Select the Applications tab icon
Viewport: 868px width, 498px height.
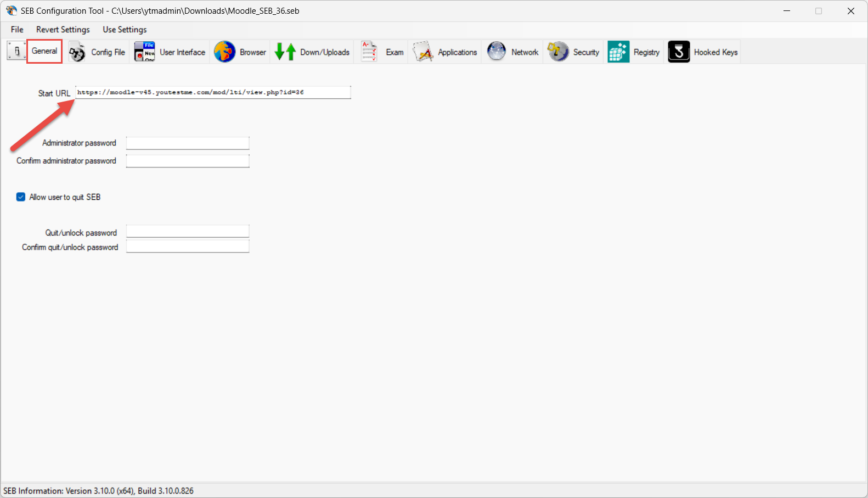tap(423, 52)
